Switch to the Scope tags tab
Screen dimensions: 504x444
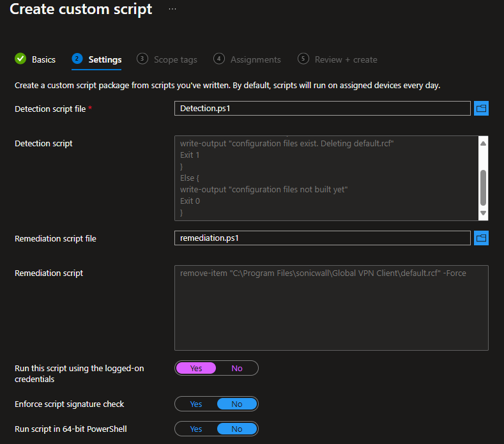coord(175,59)
